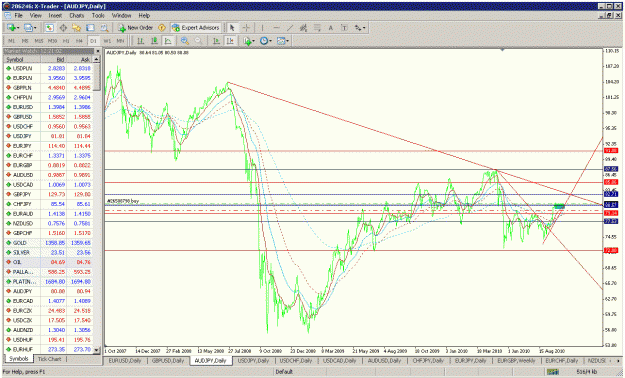Image resolution: width=625 pixels, height=378 pixels.
Task: Select SILVER row in Market Watch
Action: tap(49, 252)
